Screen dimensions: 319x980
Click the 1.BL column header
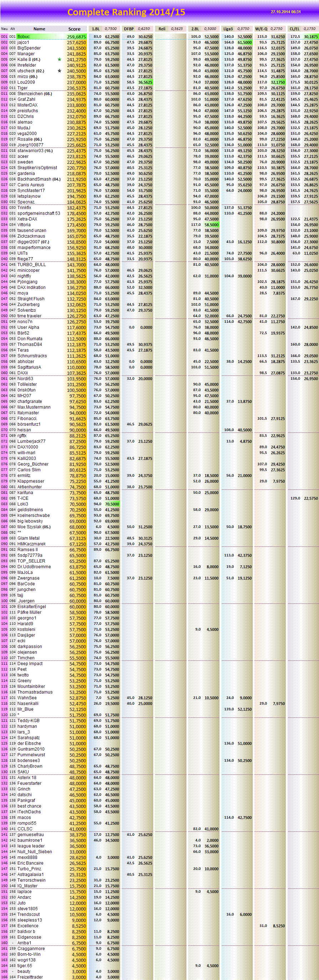coord(95,29)
